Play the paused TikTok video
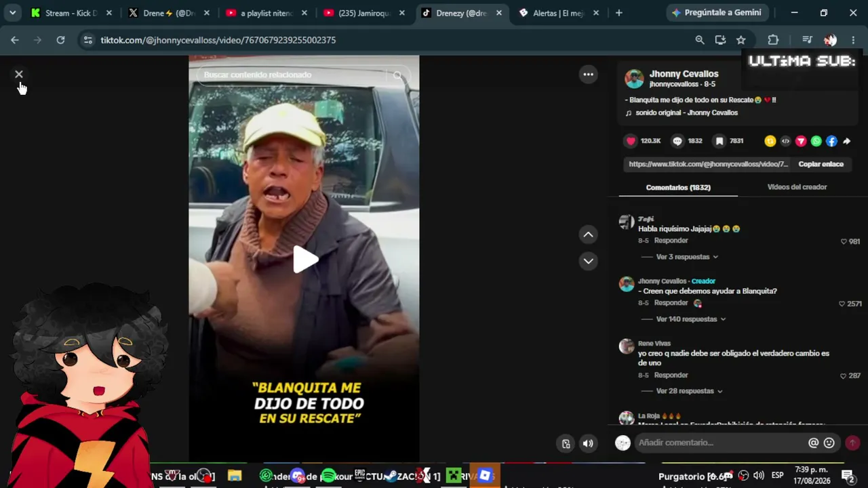This screenshot has width=868, height=488. [x=305, y=260]
